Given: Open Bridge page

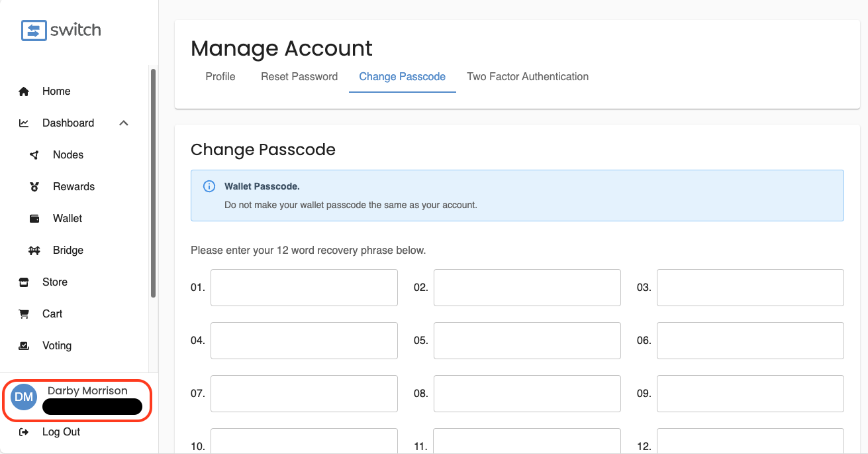Looking at the screenshot, I should point(68,251).
